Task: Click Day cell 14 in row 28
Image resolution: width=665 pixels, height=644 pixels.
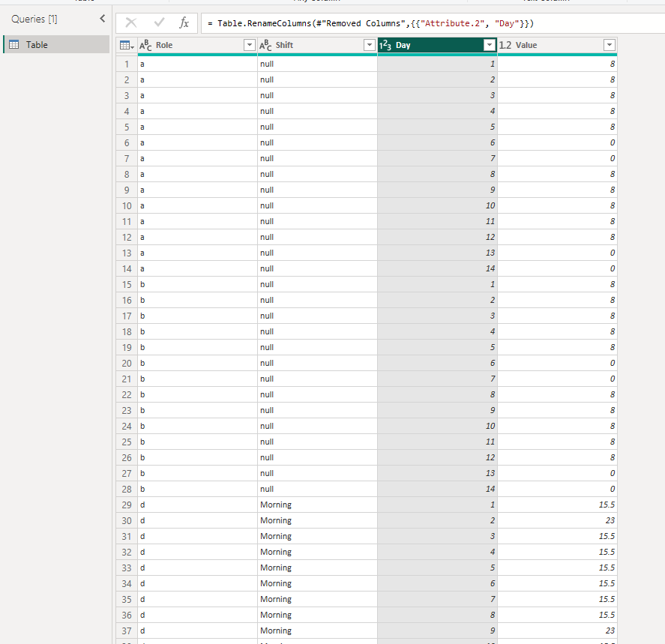Action: pos(437,490)
